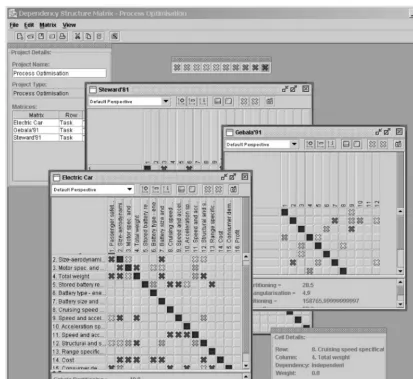Click second toolbar icon in Gebala'91 window
The height and width of the screenshot is (379, 413).
[x=321, y=144]
